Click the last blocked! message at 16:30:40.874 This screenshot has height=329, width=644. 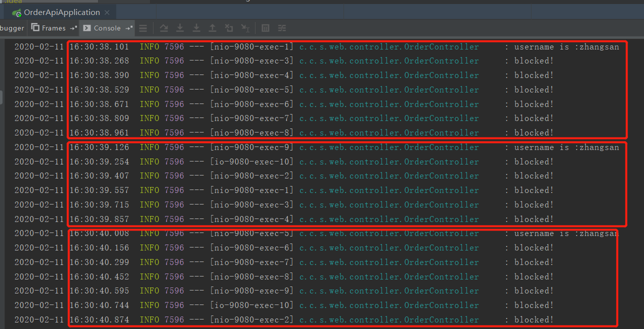point(533,319)
